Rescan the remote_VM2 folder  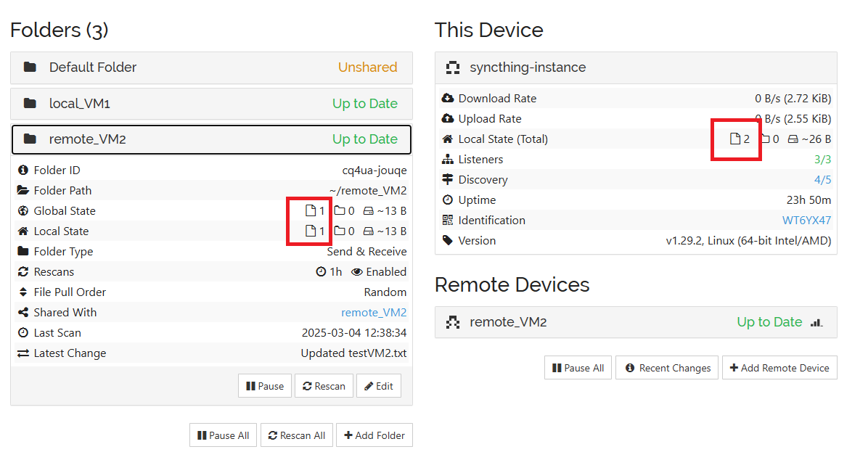coord(324,386)
